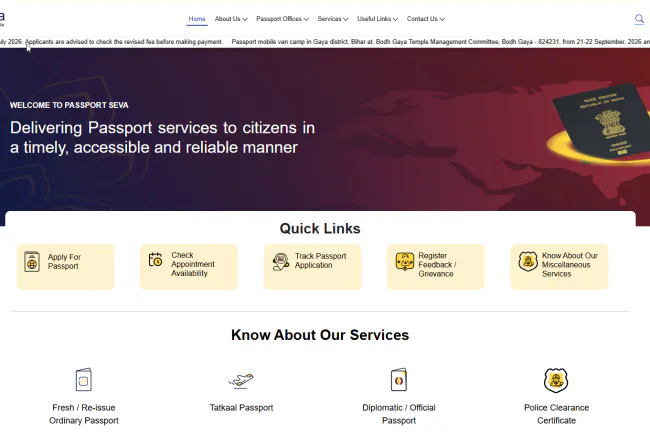Select the Diplomatic/Official Passport icon
This screenshot has width=650, height=434.
click(399, 379)
